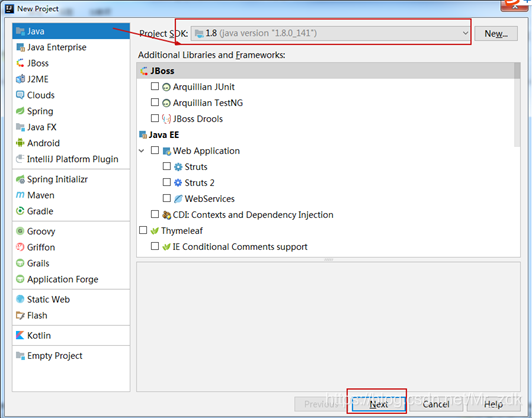Check IE Conditional Comments support box
The width and height of the screenshot is (532, 418).
click(x=155, y=246)
